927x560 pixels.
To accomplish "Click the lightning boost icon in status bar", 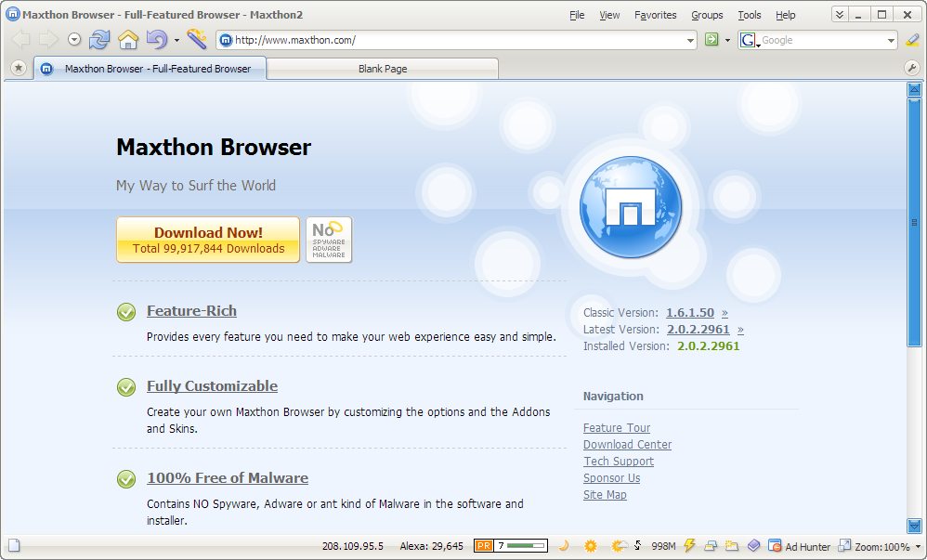I will coord(688,546).
